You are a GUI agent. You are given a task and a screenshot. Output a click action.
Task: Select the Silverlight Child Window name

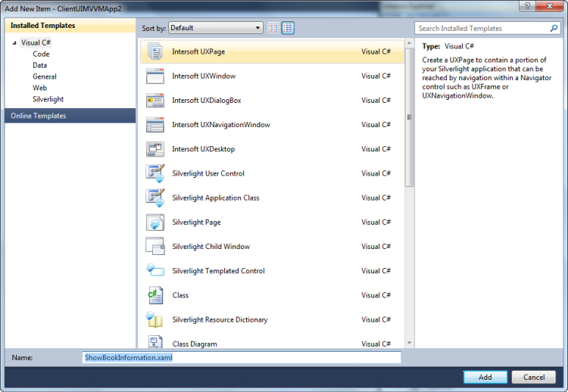pos(211,247)
